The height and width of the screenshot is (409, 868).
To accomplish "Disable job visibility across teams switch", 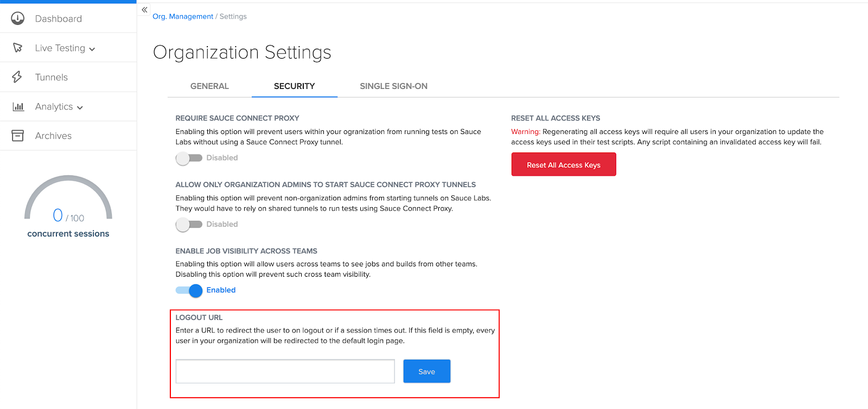I will pyautogui.click(x=189, y=290).
